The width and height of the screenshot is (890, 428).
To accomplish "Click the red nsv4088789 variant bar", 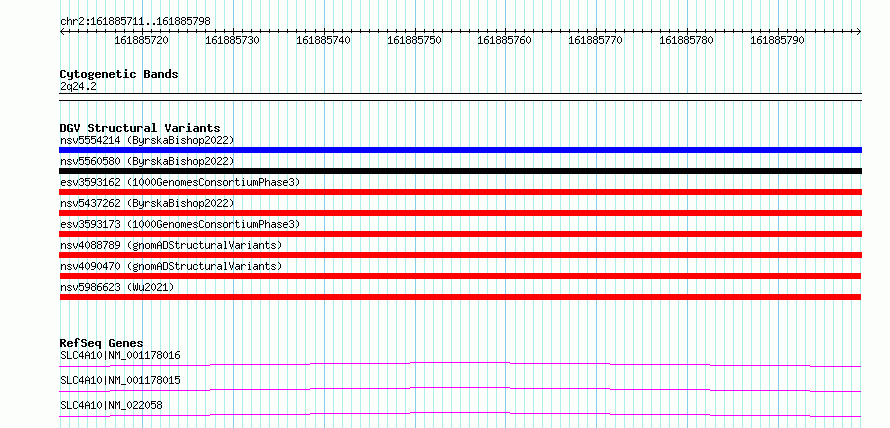I will (460, 255).
